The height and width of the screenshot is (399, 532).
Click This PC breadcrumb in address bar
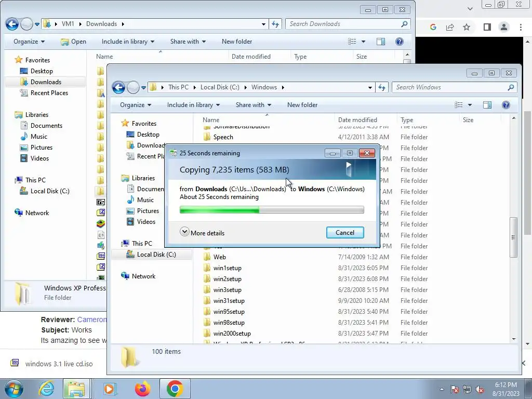(x=178, y=87)
